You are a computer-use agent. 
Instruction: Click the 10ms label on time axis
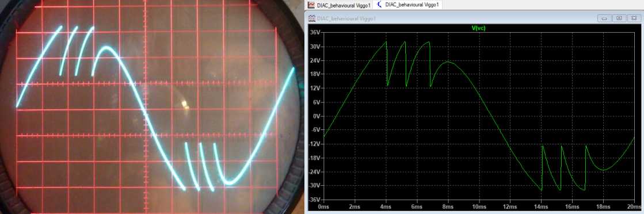coord(479,207)
